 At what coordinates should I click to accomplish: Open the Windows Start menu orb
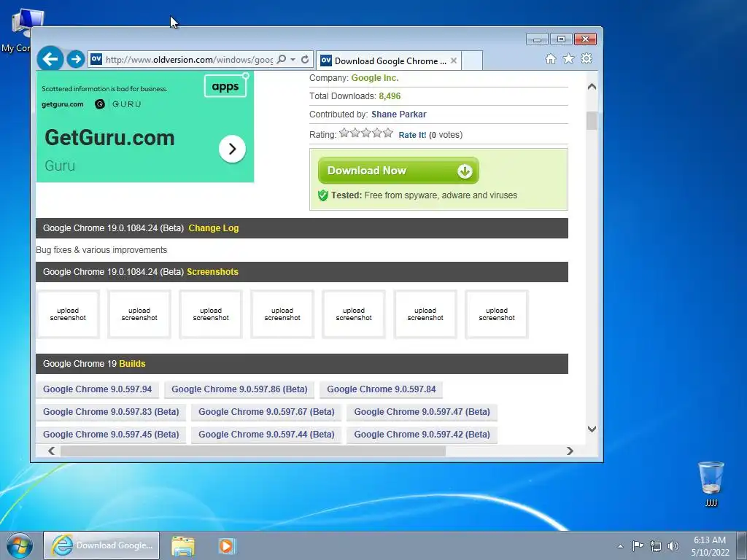click(19, 545)
